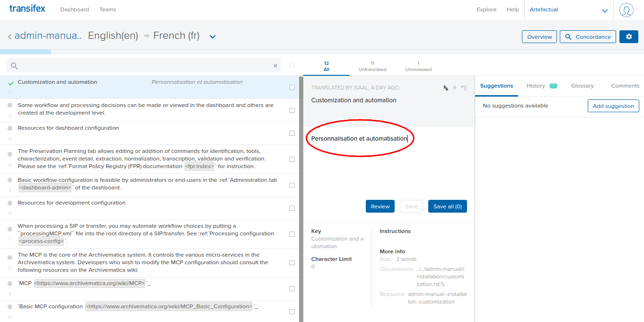Toggle the select-all strings checkbox
Image resolution: width=644 pixels, height=322 pixels.
coord(292,65)
